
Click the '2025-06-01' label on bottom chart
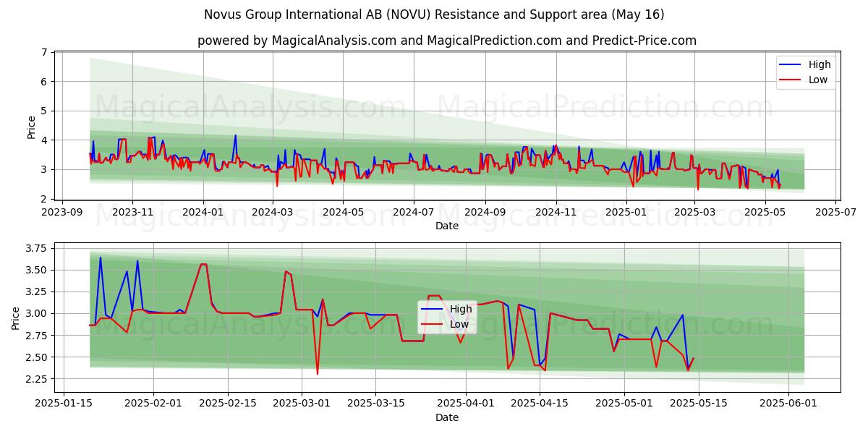pos(789,404)
